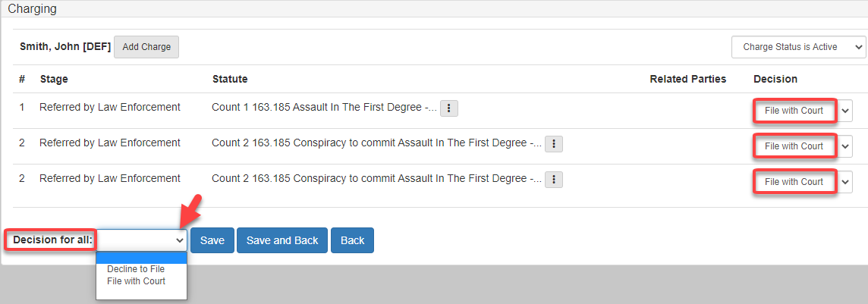Go back using the Back button

click(352, 240)
